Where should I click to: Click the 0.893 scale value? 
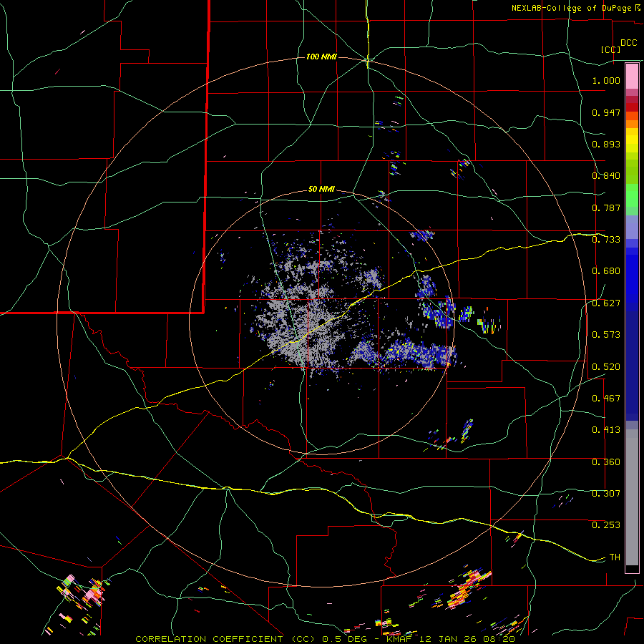coord(606,144)
